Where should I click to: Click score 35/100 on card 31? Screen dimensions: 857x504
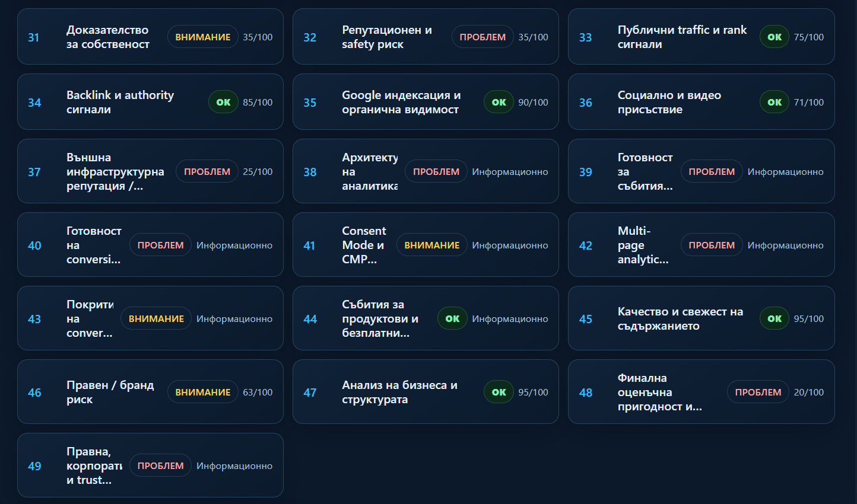click(258, 37)
